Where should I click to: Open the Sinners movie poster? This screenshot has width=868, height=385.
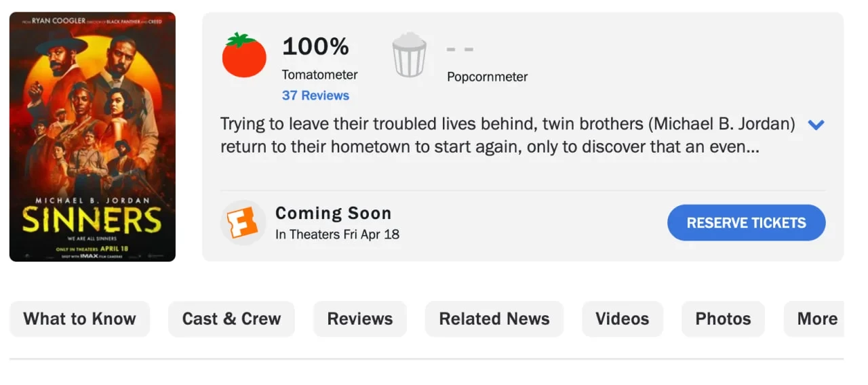pos(92,137)
